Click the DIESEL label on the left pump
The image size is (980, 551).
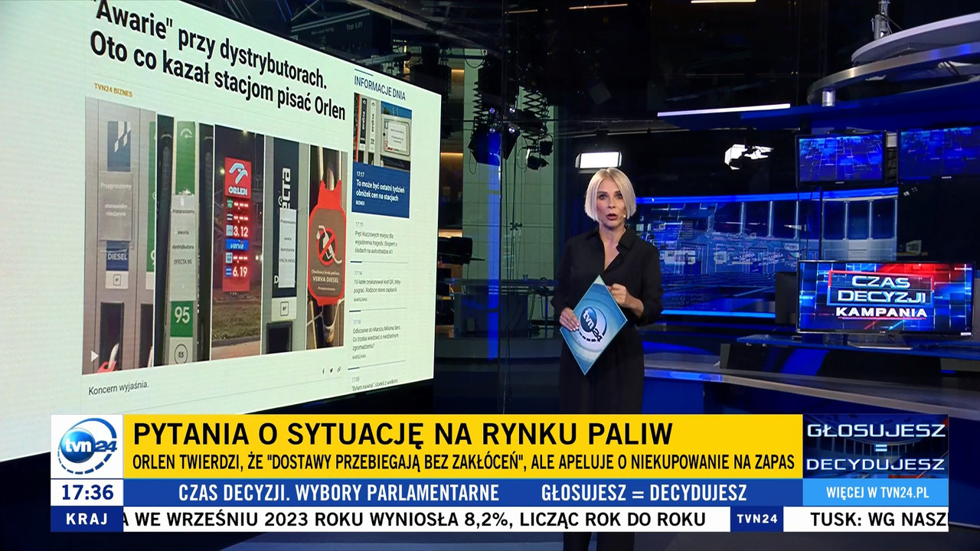click(x=116, y=256)
